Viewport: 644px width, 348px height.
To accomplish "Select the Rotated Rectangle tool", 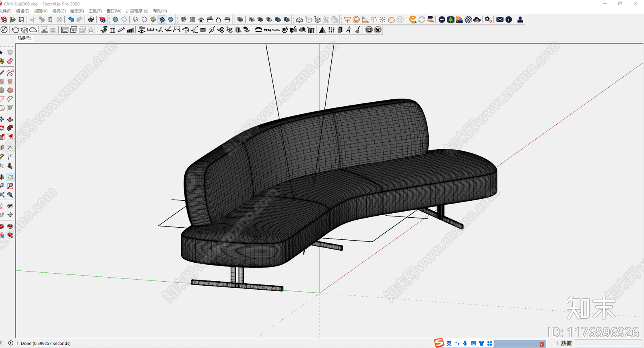I will point(10,82).
